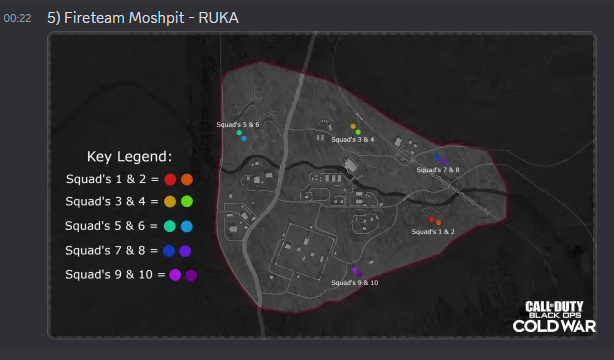Click the violet legend swatch for Squad's 7 & 8
The width and height of the screenshot is (614, 360).
[x=185, y=251]
